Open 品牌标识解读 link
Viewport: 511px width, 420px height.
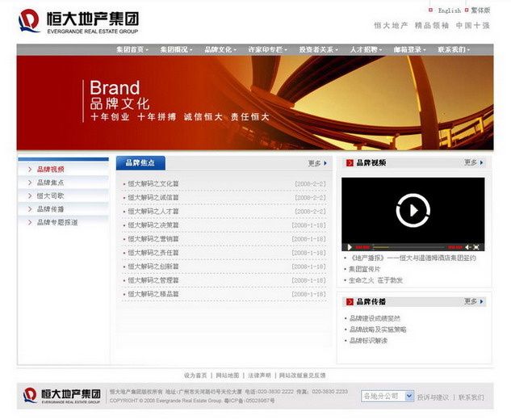(369, 341)
